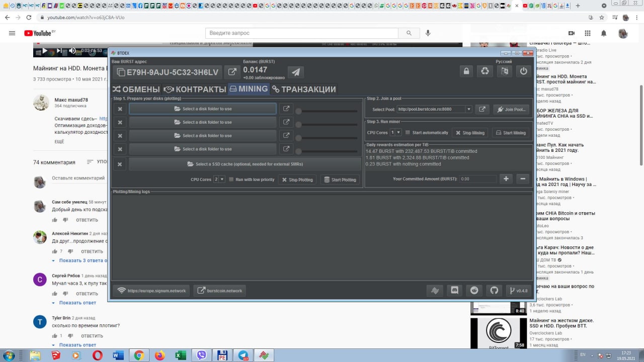Open YouTube notifications bell

click(x=604, y=33)
